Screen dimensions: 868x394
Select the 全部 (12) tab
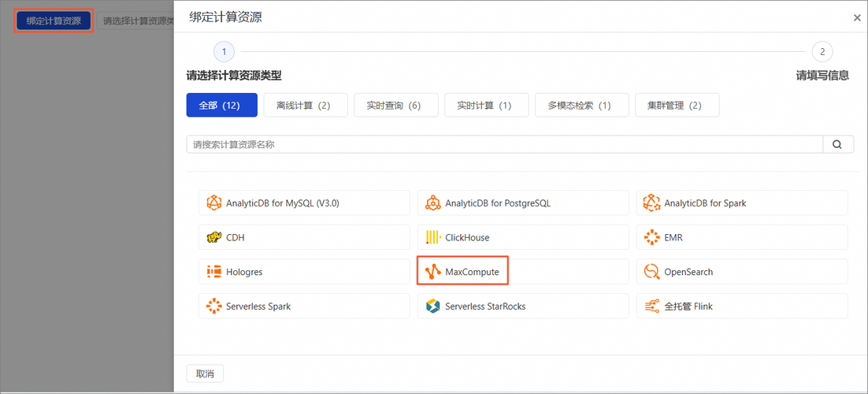click(222, 106)
